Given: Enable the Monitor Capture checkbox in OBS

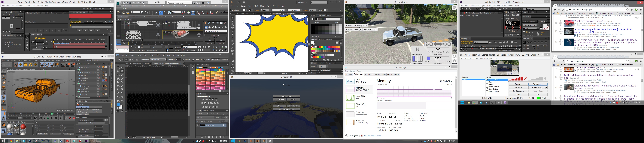Looking at the screenshot, I should 487,91.
